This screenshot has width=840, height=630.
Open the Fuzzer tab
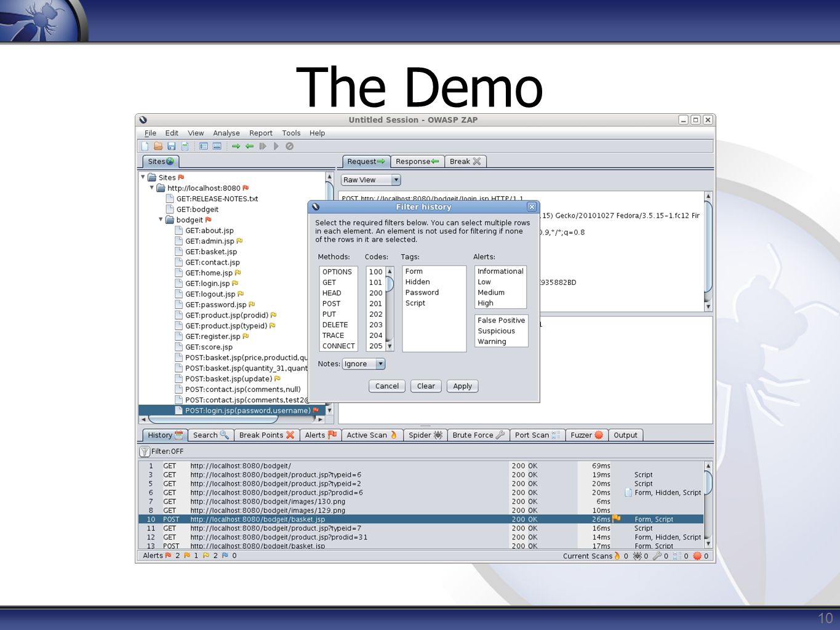(586, 435)
